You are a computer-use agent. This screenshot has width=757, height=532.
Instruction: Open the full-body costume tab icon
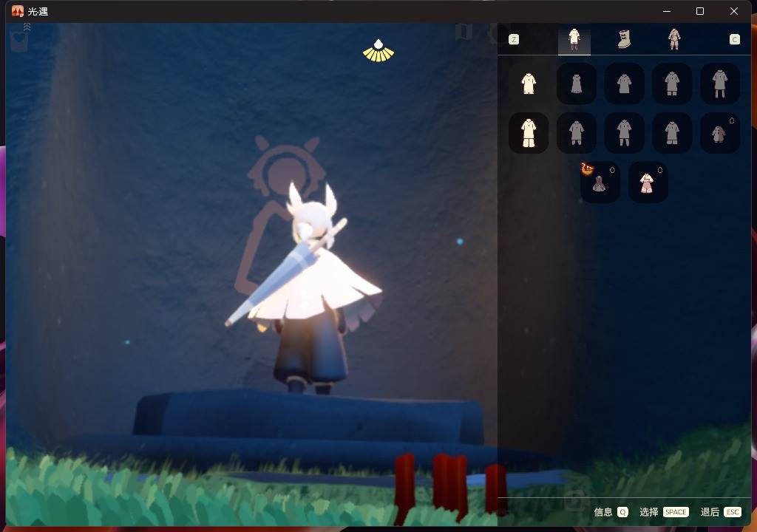pos(674,40)
